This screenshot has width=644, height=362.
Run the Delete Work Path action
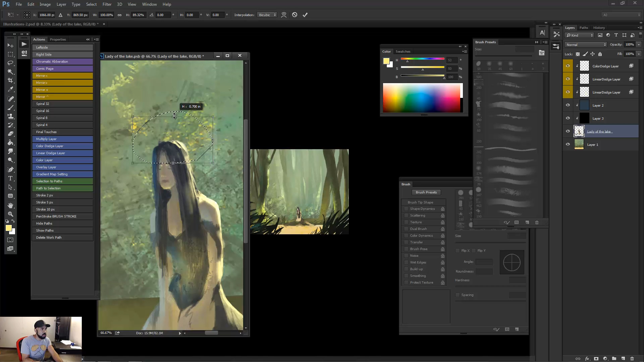(63, 238)
